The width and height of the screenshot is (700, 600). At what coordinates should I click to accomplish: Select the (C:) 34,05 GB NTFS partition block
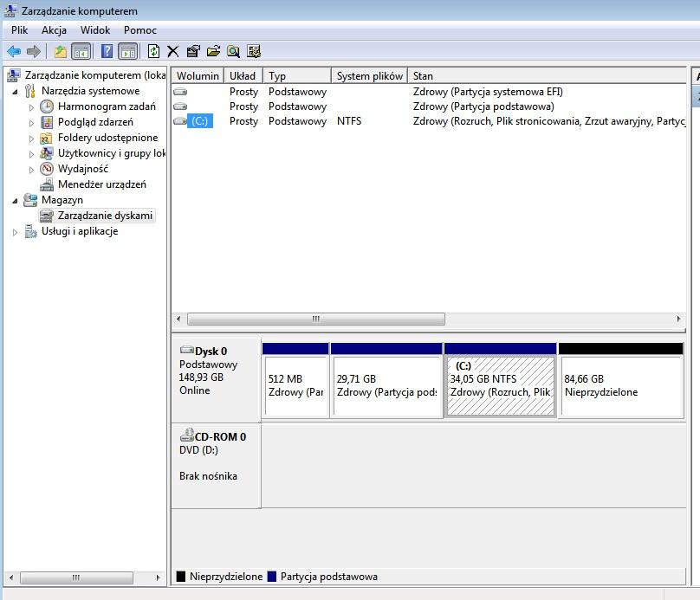point(500,385)
